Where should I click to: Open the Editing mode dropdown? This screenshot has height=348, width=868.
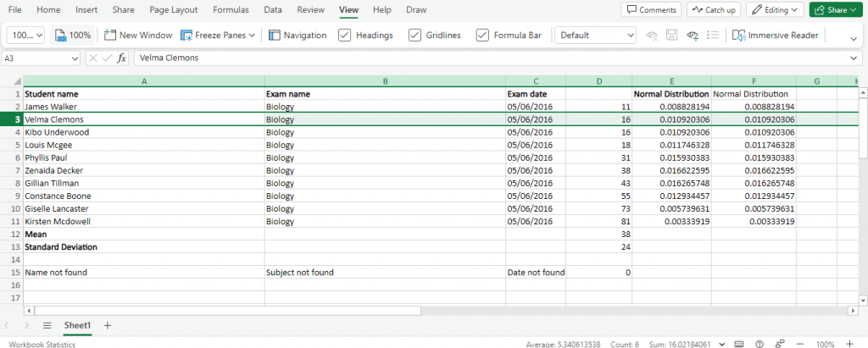[x=774, y=10]
